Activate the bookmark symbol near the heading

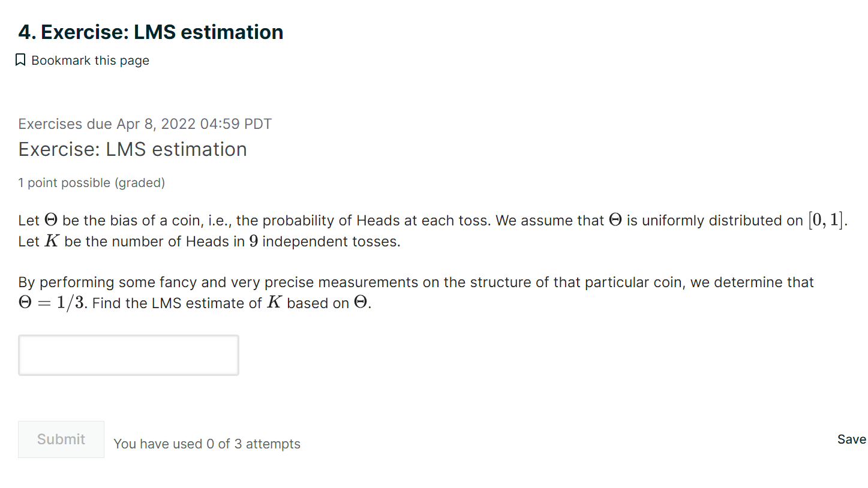[x=20, y=59]
